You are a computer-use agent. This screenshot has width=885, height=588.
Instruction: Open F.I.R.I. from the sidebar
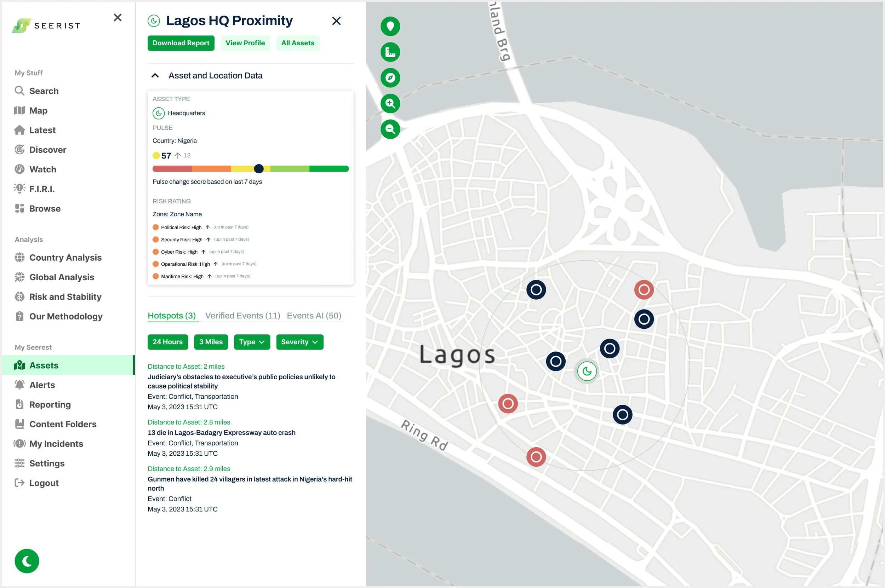[42, 189]
